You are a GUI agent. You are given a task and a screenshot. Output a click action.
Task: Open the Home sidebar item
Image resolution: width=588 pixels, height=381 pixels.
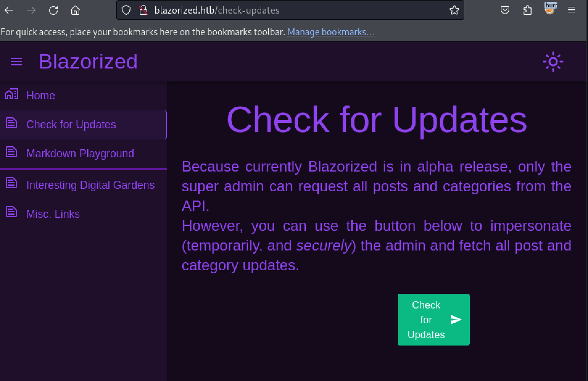(41, 96)
